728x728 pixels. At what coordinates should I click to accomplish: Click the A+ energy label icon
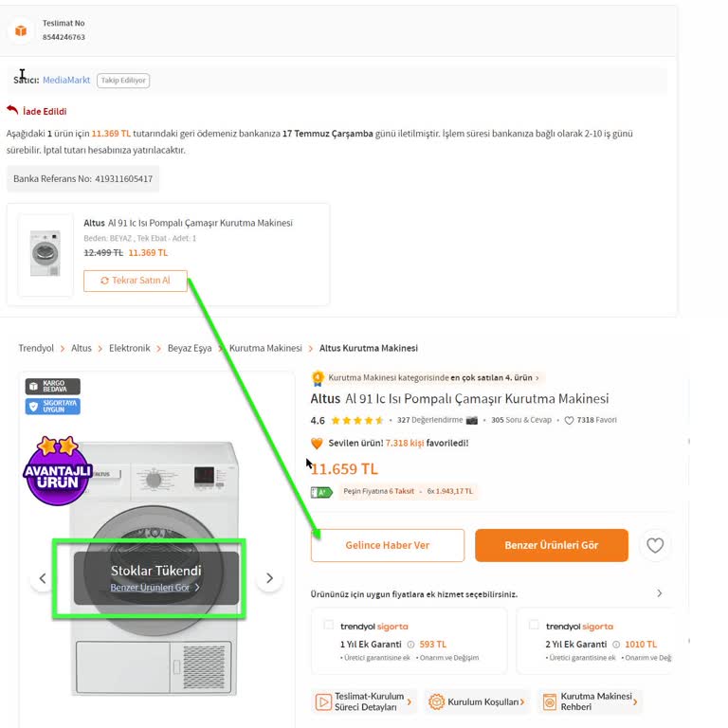point(321,492)
